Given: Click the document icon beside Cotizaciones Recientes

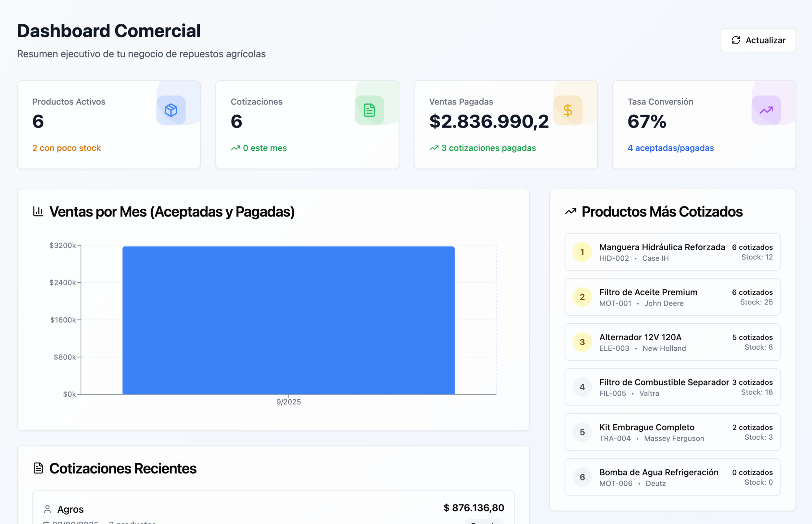Looking at the screenshot, I should [38, 468].
